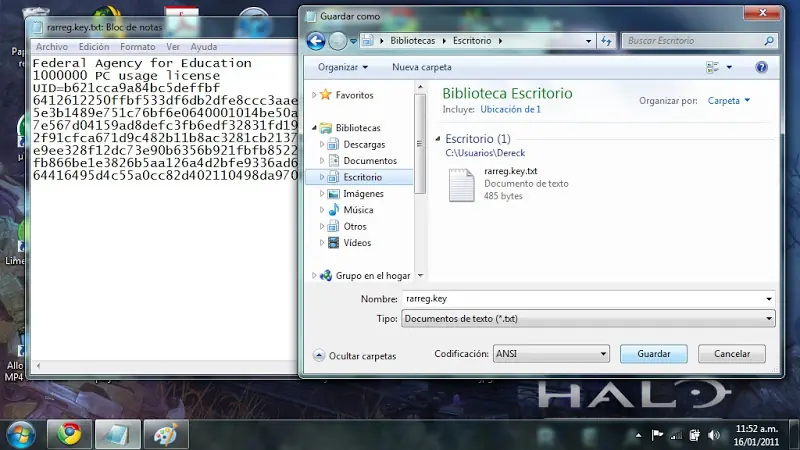Open the Edición menu in Notepad
This screenshot has height=450, width=800.
click(x=94, y=46)
